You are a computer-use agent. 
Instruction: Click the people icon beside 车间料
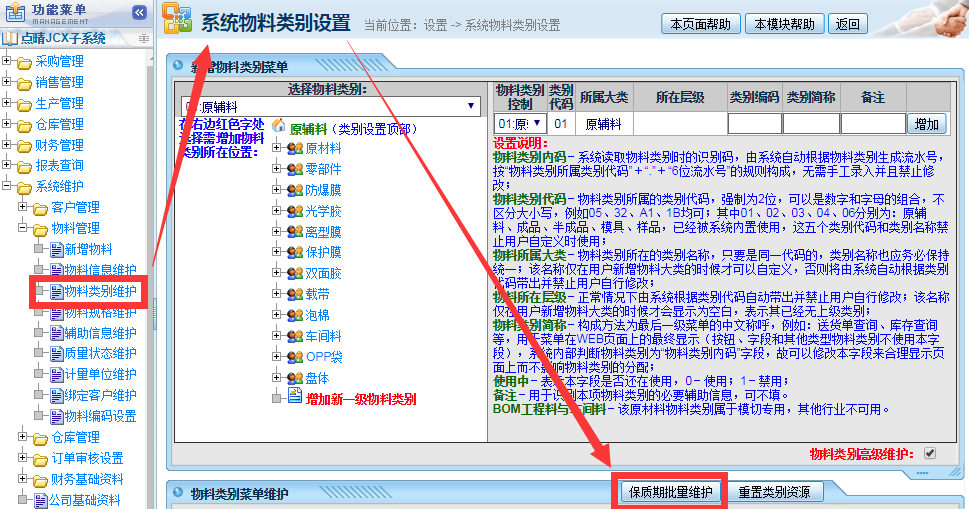tap(295, 336)
